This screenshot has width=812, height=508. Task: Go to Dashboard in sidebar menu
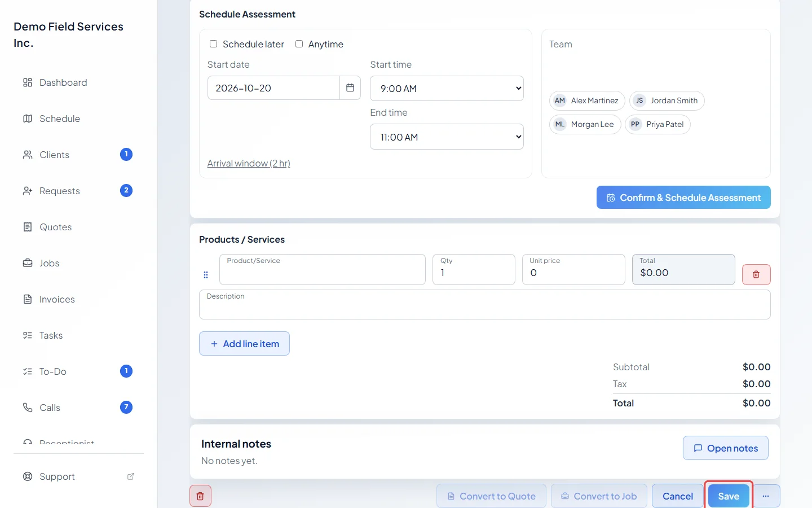click(x=63, y=82)
